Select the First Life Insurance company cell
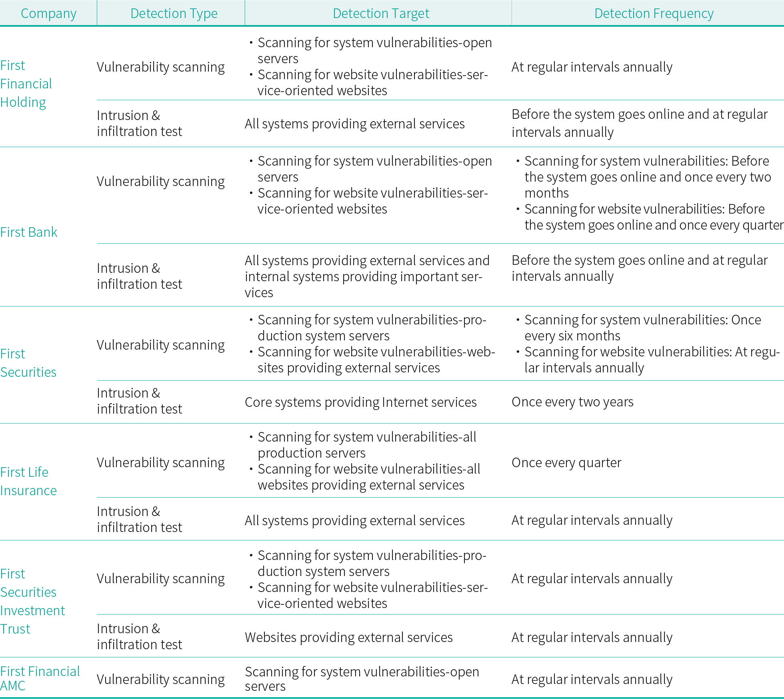 pos(28,481)
